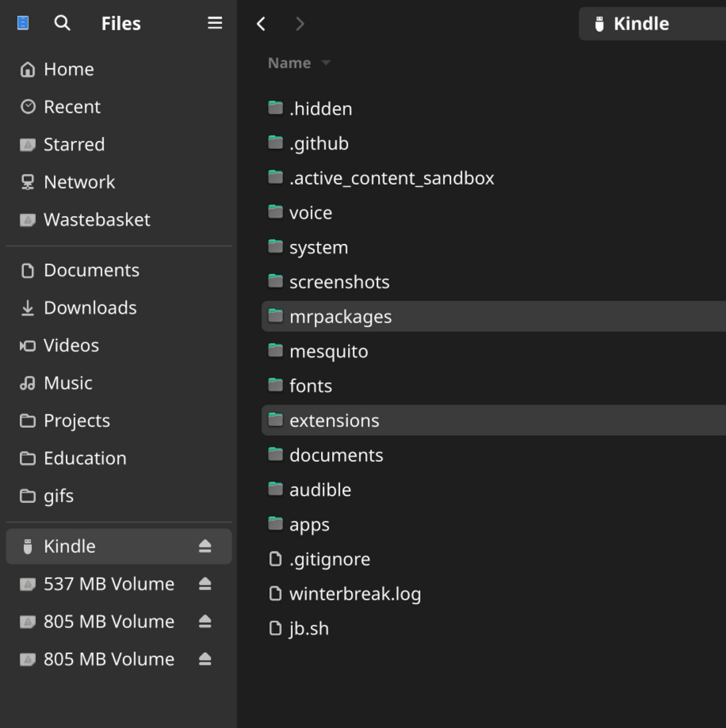Screen dimensions: 726x728
Task: Click the .gitignore file icon
Action: pyautogui.click(x=275, y=559)
